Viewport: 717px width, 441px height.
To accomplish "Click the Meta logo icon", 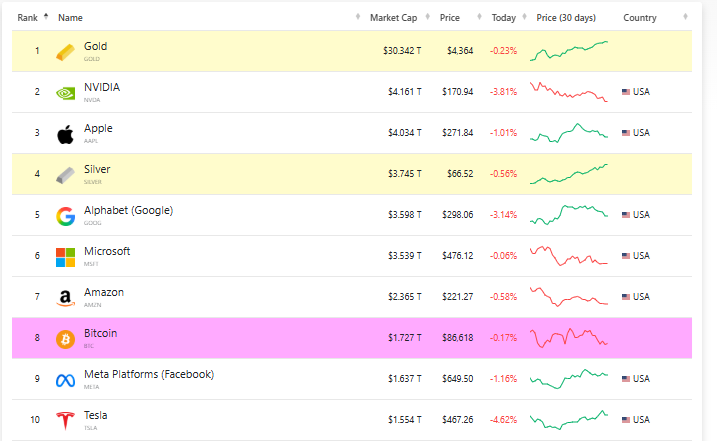I will point(65,379).
